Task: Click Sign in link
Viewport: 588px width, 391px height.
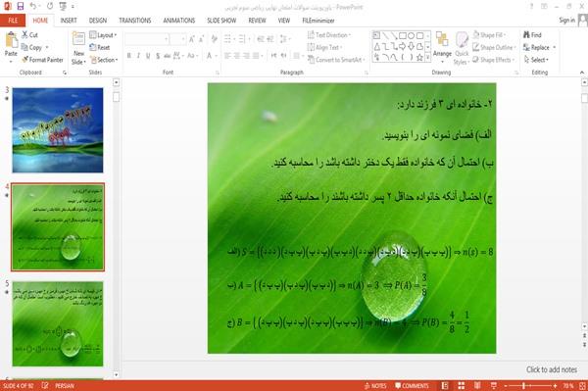Action: coord(566,21)
